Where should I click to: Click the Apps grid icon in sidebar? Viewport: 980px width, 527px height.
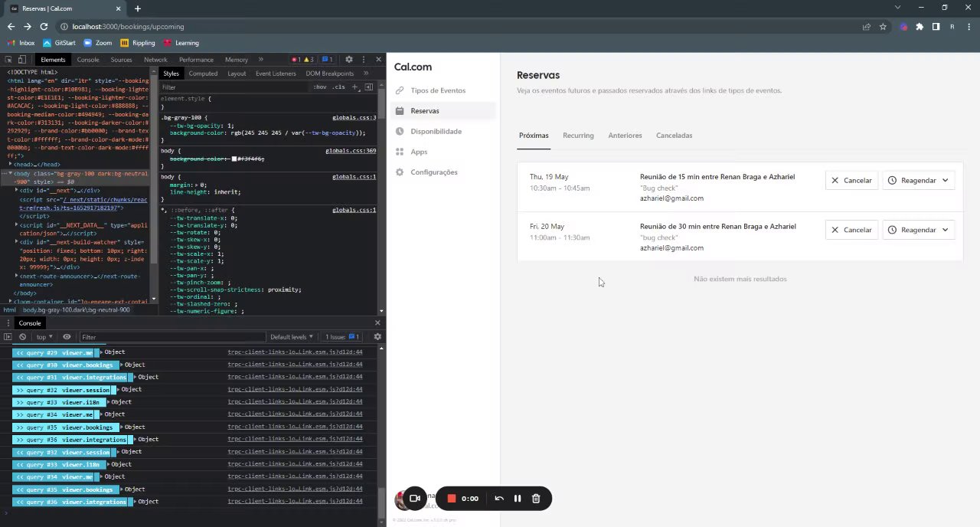(400, 152)
